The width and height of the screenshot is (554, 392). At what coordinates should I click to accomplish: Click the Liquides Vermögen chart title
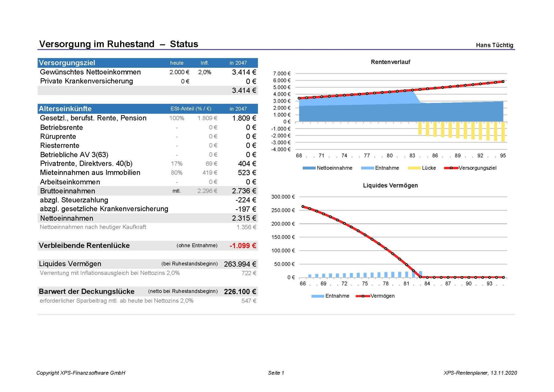[x=390, y=185]
